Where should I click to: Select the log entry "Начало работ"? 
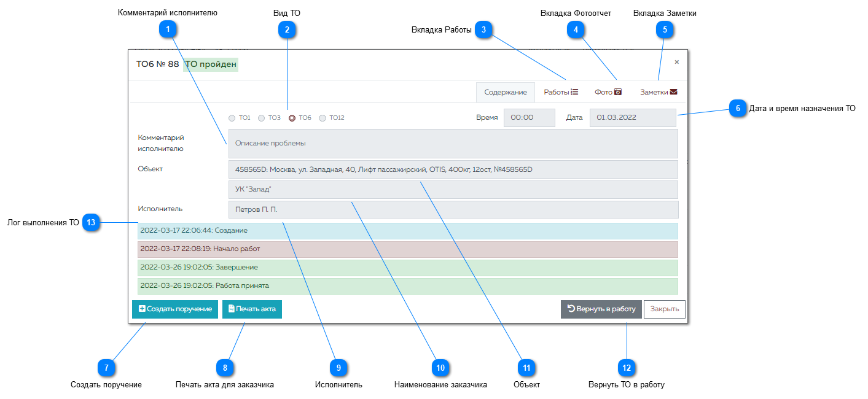coord(408,249)
